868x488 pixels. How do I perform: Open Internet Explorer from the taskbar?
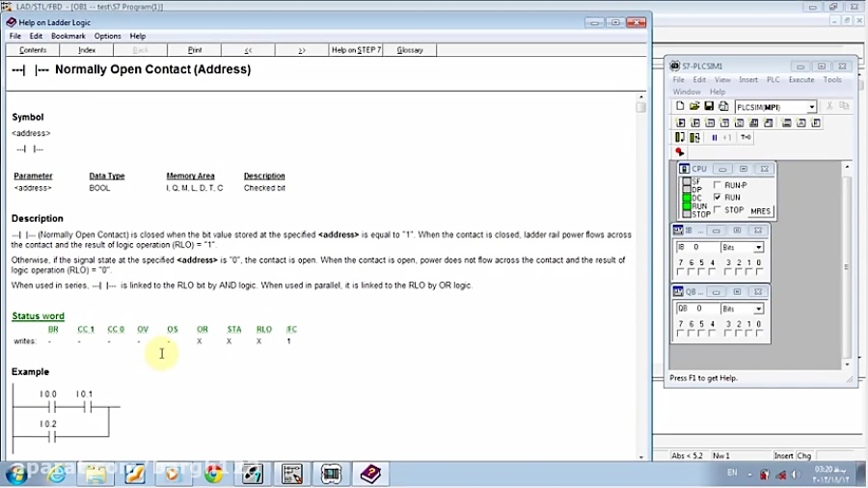coord(57,474)
